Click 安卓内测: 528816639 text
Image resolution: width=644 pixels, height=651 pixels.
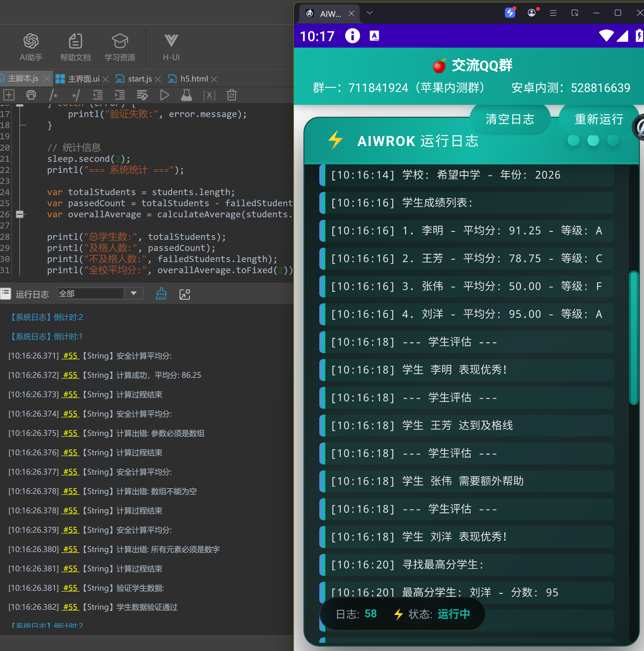point(571,88)
